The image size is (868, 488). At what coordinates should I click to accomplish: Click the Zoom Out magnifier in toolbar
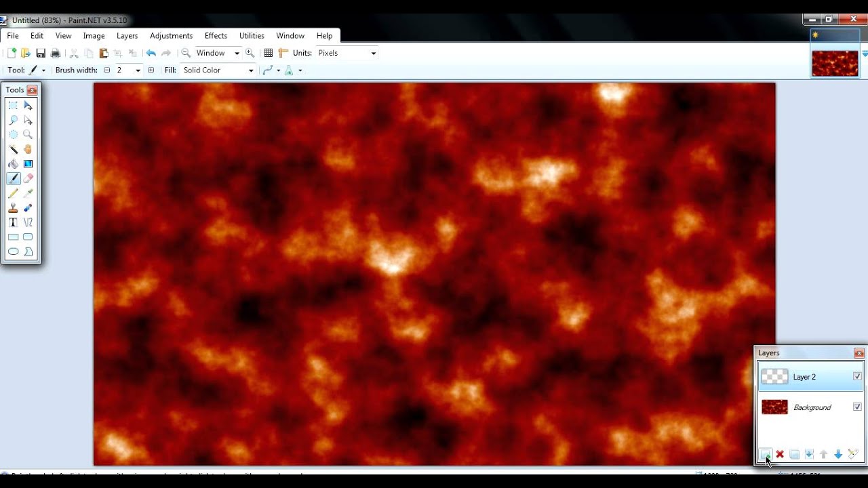click(185, 53)
